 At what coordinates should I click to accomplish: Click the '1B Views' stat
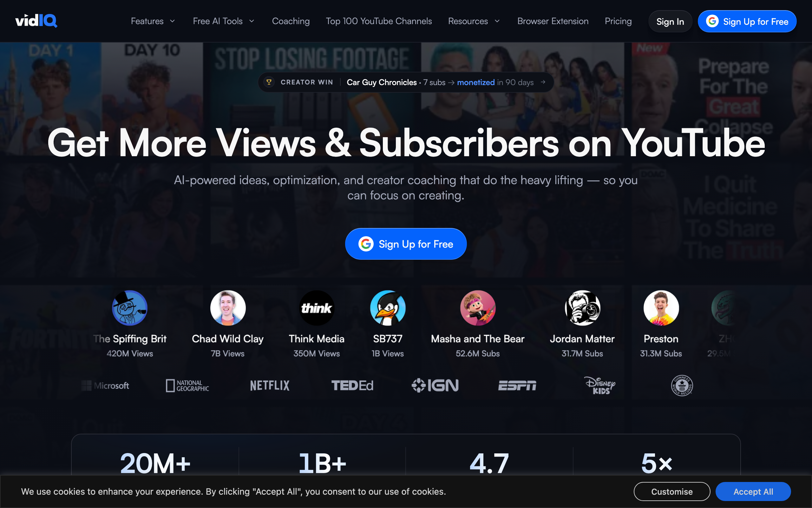tap(388, 353)
